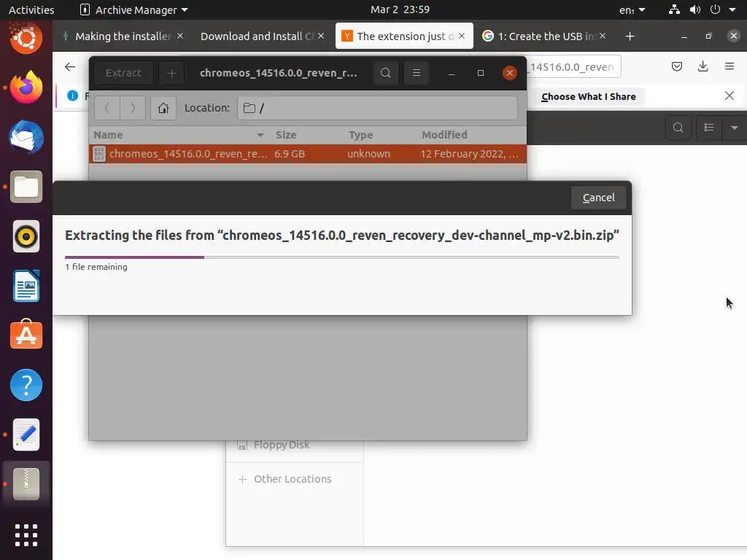This screenshot has height=560, width=747.
Task: Click the Location path field
Action: tap(377, 108)
